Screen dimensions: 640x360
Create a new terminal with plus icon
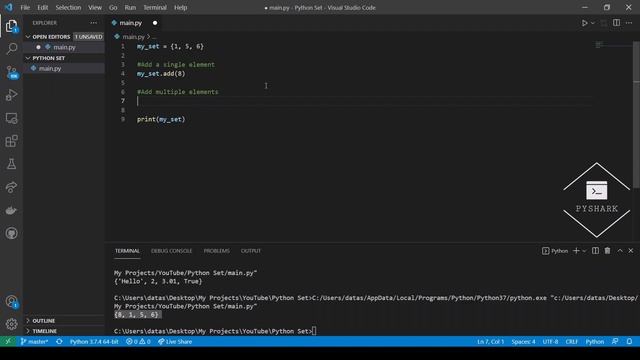point(576,251)
